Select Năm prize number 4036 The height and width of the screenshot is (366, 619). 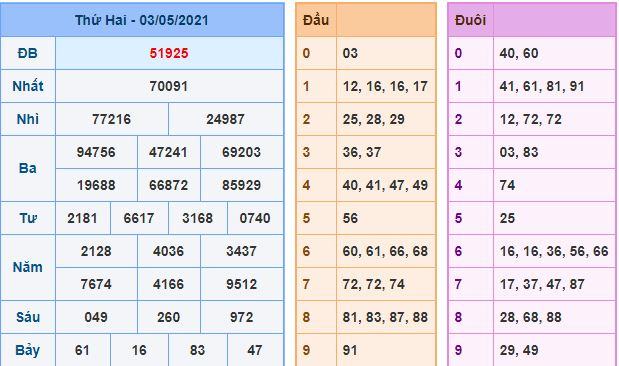[169, 251]
